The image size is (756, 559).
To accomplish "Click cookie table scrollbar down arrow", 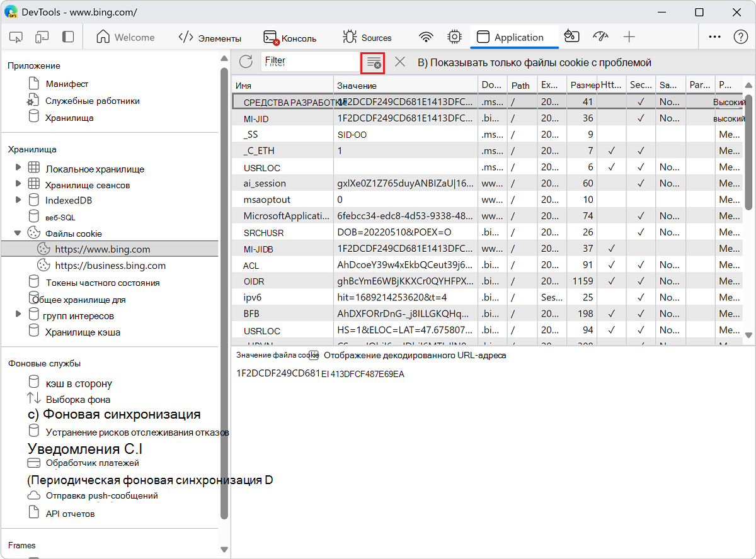I will 748,335.
